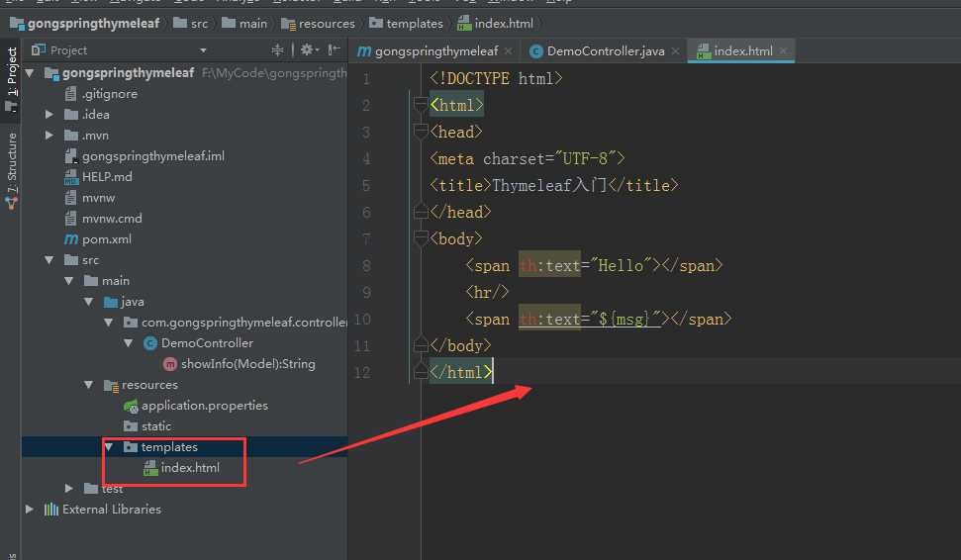Select the HELP.md file

point(98,177)
